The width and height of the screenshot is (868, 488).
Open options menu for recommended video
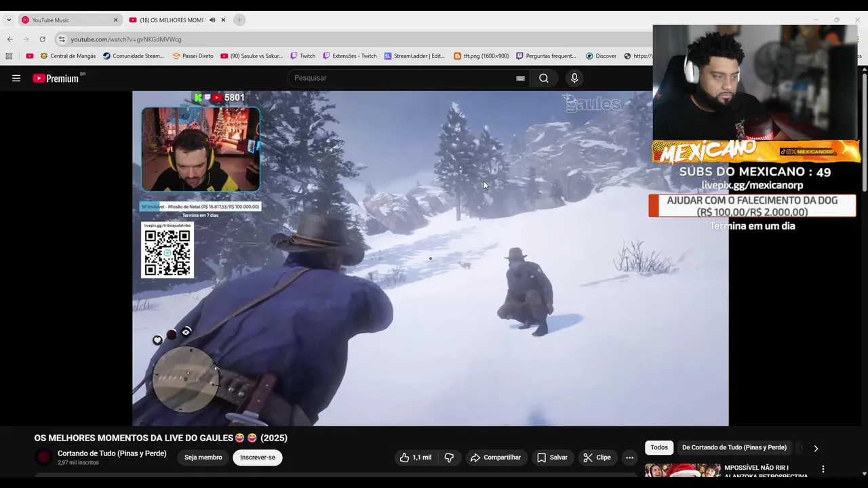(x=823, y=469)
